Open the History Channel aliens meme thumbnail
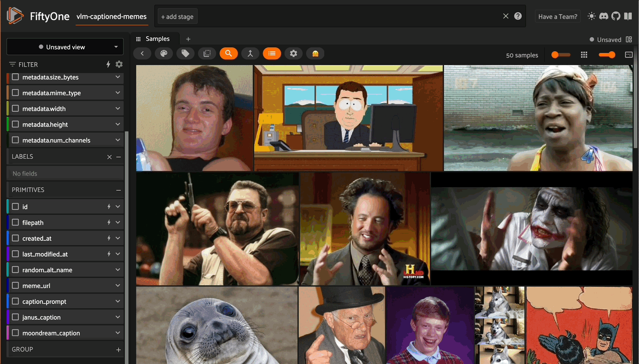 [x=365, y=229]
